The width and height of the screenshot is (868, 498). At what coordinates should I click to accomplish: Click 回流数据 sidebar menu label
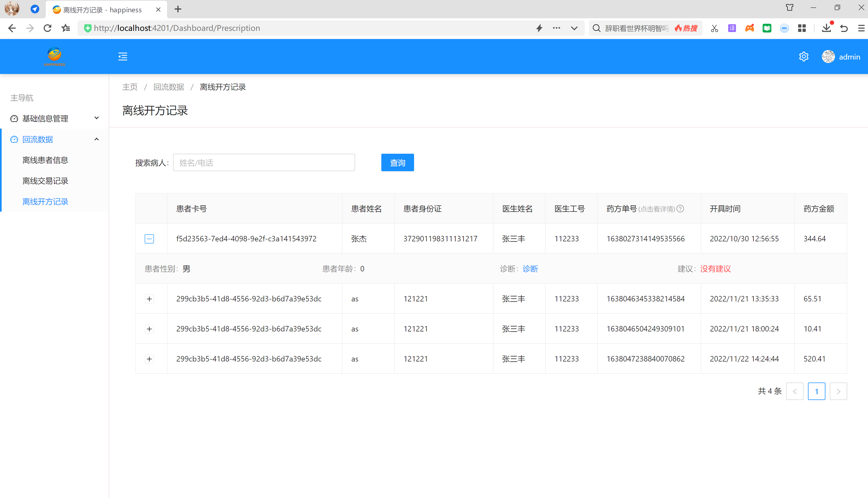[x=38, y=140]
